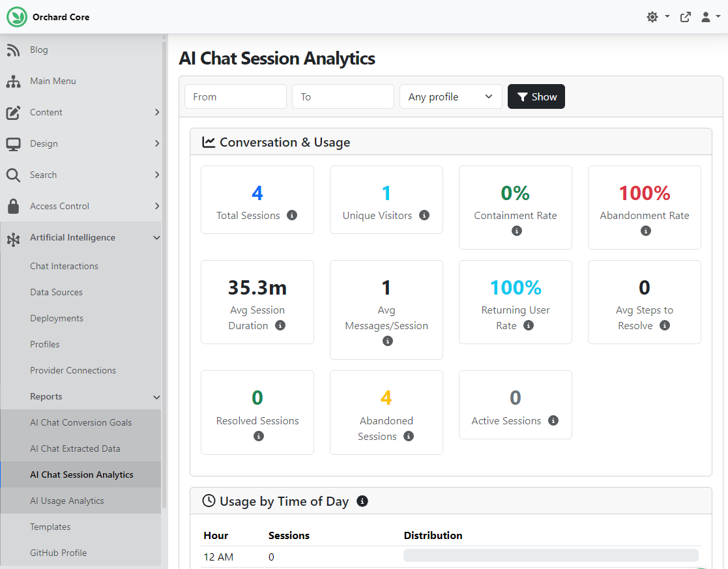This screenshot has width=728, height=569.
Task: Open dropdown caret next to user icon
Action: 718,16
